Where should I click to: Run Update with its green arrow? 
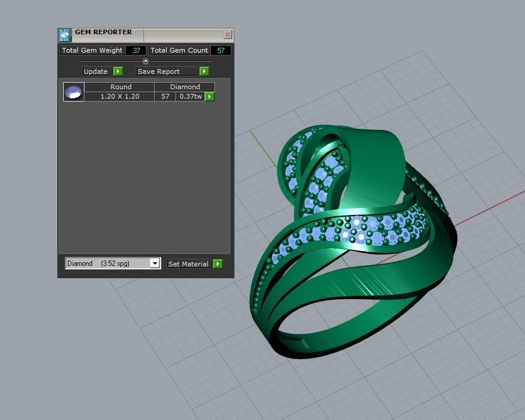coord(118,71)
